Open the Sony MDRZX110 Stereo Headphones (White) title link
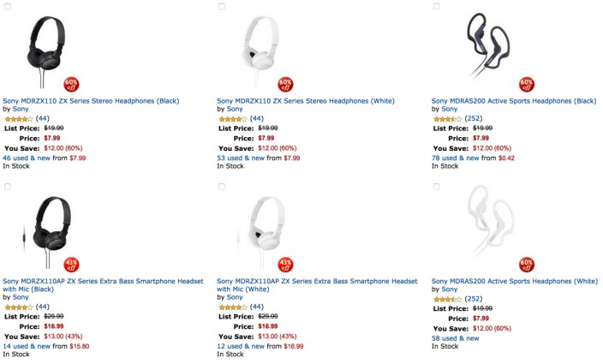The image size is (603, 364). click(306, 100)
